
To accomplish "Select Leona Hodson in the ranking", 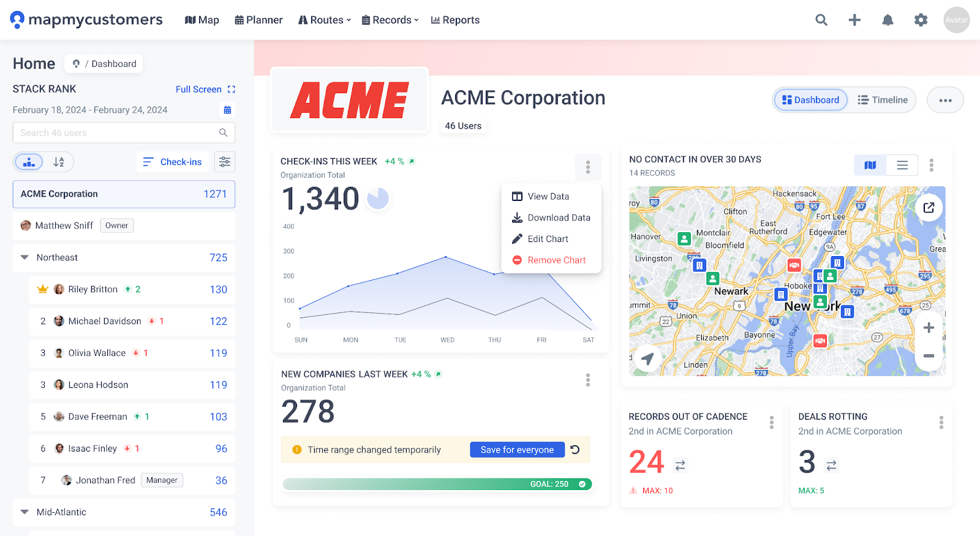I will click(x=132, y=385).
